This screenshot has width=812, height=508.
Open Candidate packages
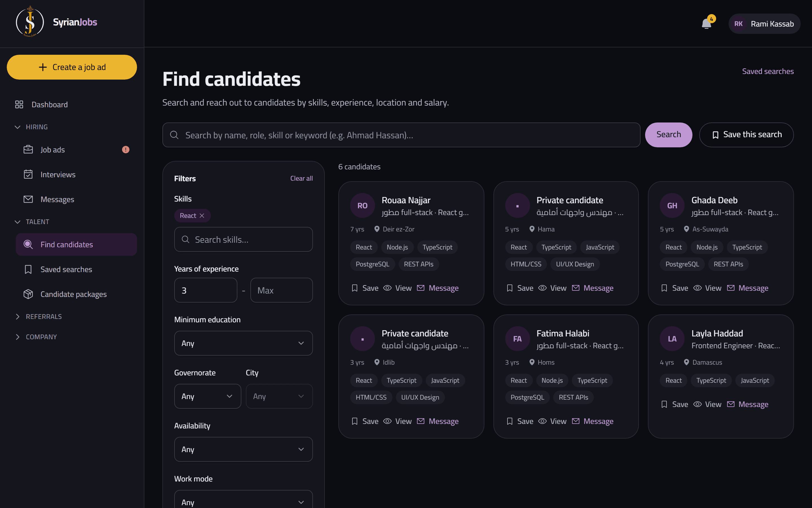pos(76,294)
